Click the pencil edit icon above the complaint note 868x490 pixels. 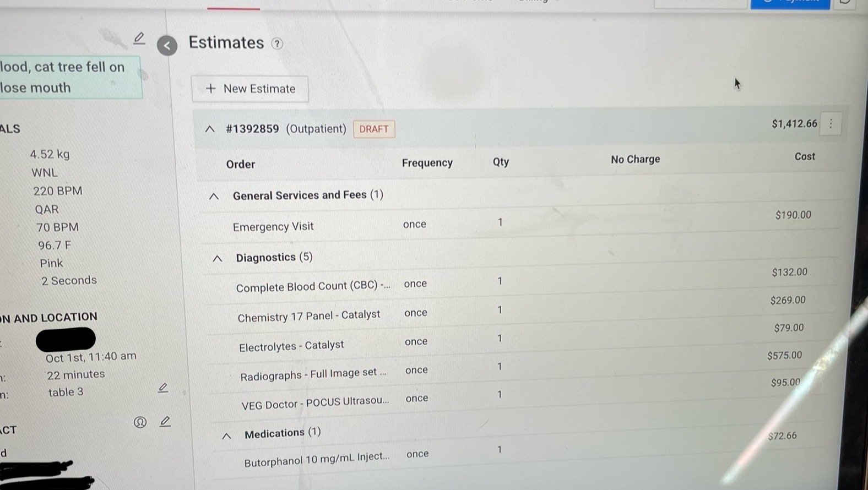[x=139, y=38]
